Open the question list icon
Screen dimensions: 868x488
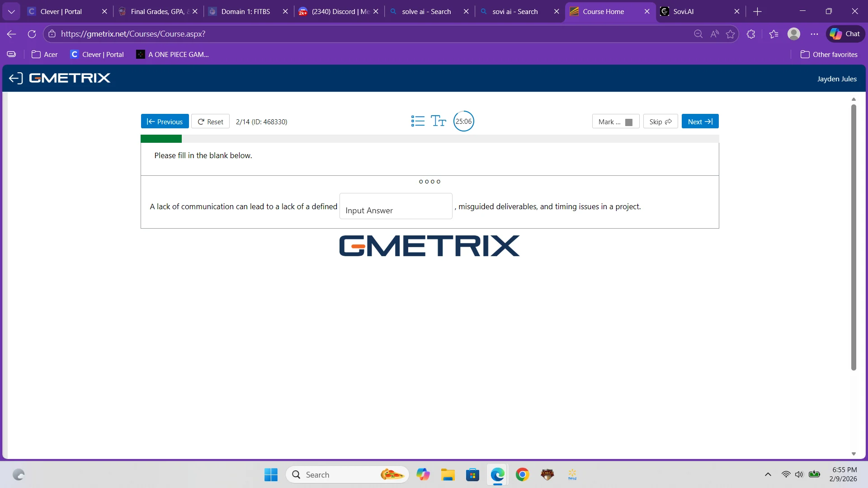pos(418,121)
